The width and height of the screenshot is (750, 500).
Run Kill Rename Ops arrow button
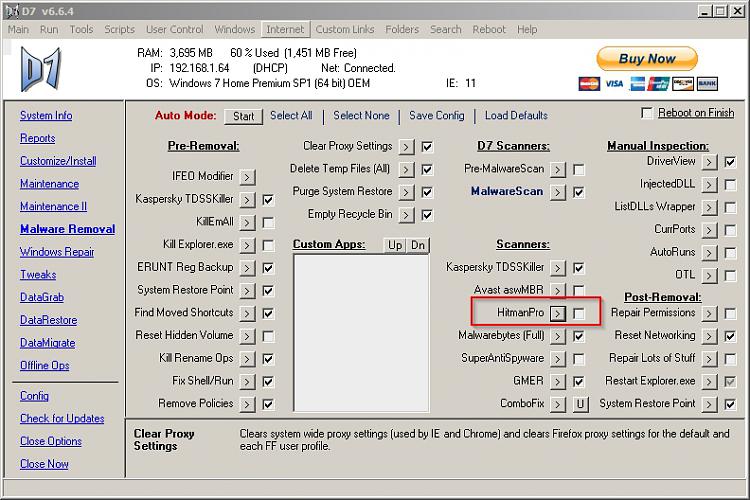pyautogui.click(x=247, y=359)
